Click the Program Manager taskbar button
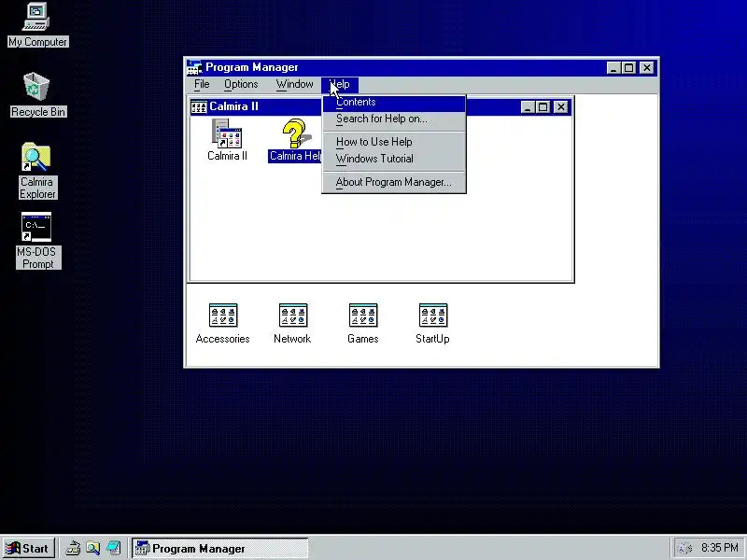The width and height of the screenshot is (747, 560). coord(220,549)
